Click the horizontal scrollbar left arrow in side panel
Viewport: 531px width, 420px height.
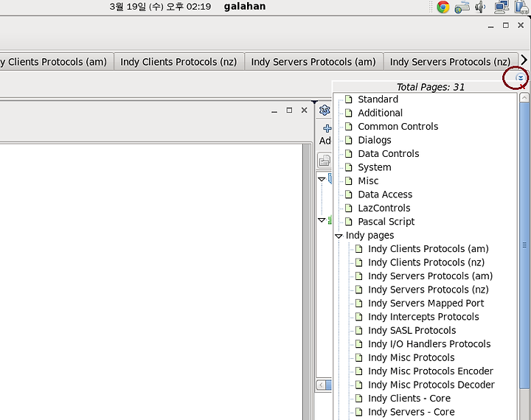(321, 385)
